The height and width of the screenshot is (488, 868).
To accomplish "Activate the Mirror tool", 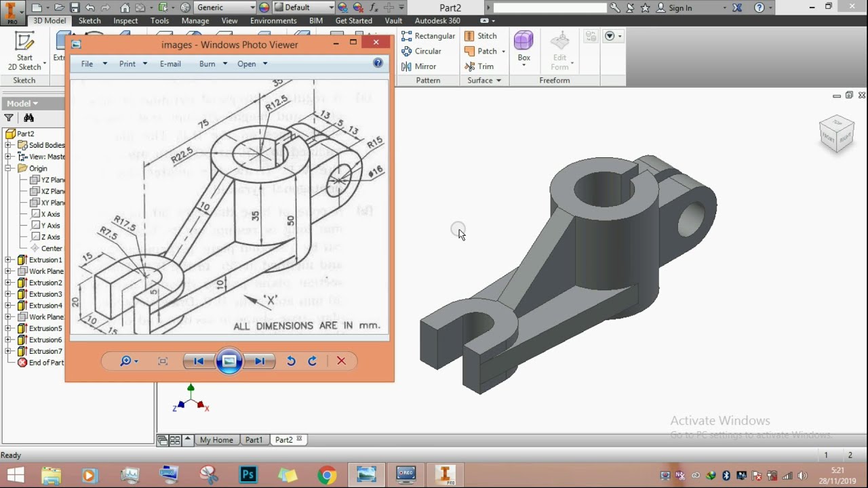I will tap(418, 66).
